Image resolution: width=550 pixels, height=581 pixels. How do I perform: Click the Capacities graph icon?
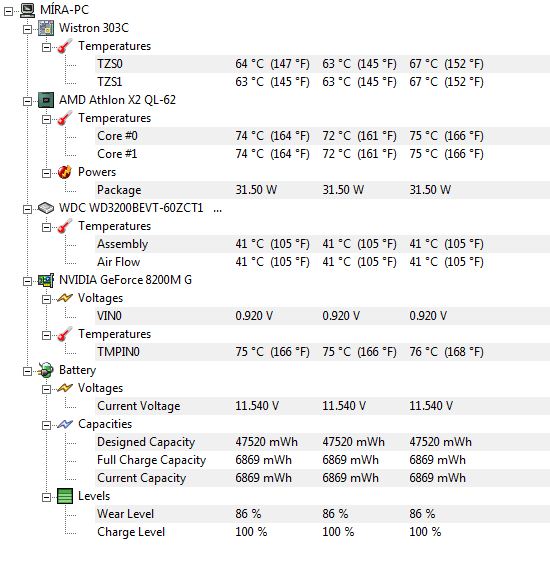pyautogui.click(x=65, y=425)
